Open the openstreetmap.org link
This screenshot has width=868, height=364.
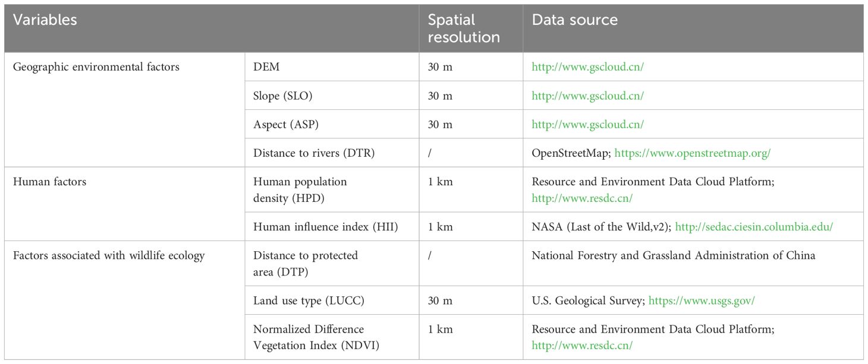pos(693,153)
